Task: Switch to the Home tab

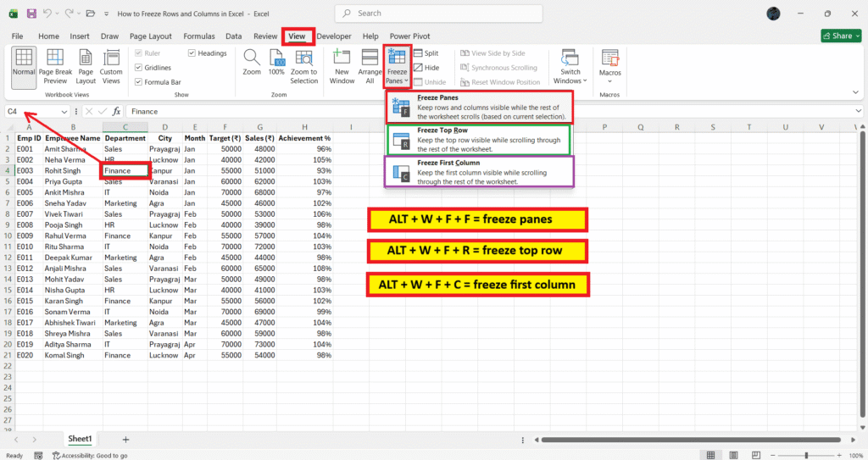Action: 48,36
